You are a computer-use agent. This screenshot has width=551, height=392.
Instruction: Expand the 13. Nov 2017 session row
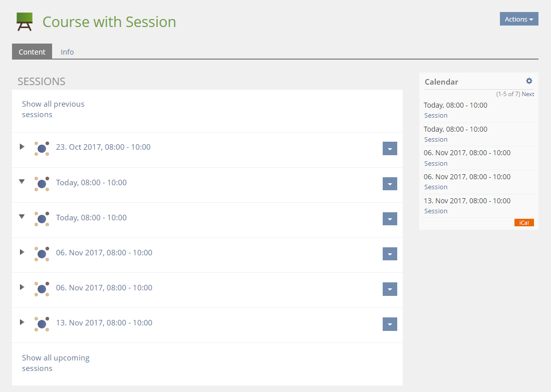tap(22, 322)
